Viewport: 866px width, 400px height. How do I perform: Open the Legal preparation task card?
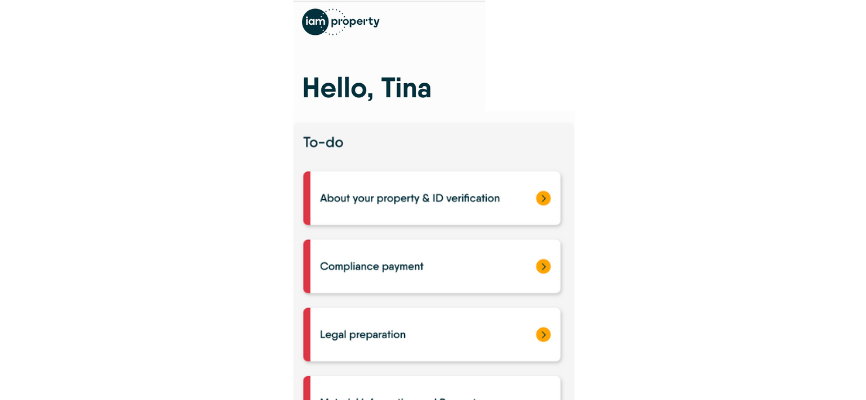pos(432,335)
